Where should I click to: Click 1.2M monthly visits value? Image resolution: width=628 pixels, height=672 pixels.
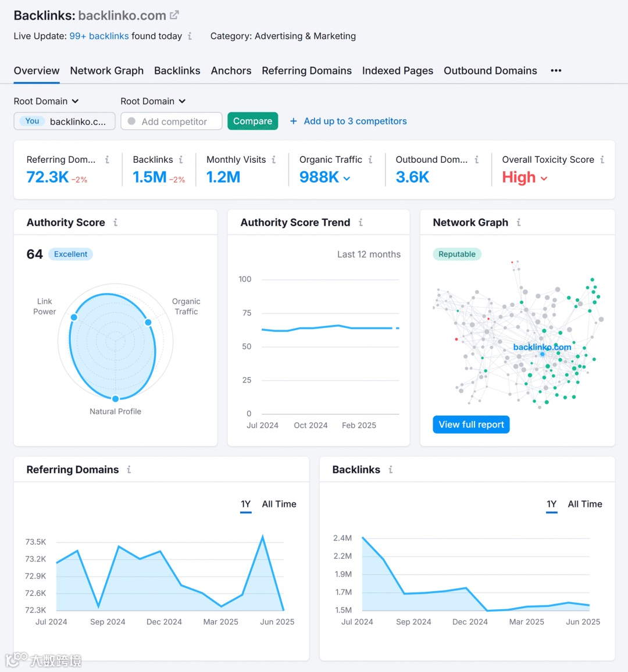click(x=223, y=177)
